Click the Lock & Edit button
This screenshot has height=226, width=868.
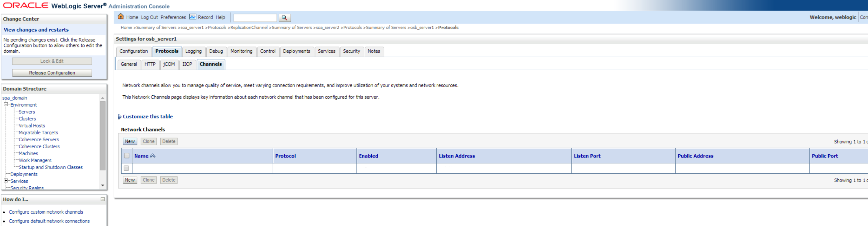point(52,61)
